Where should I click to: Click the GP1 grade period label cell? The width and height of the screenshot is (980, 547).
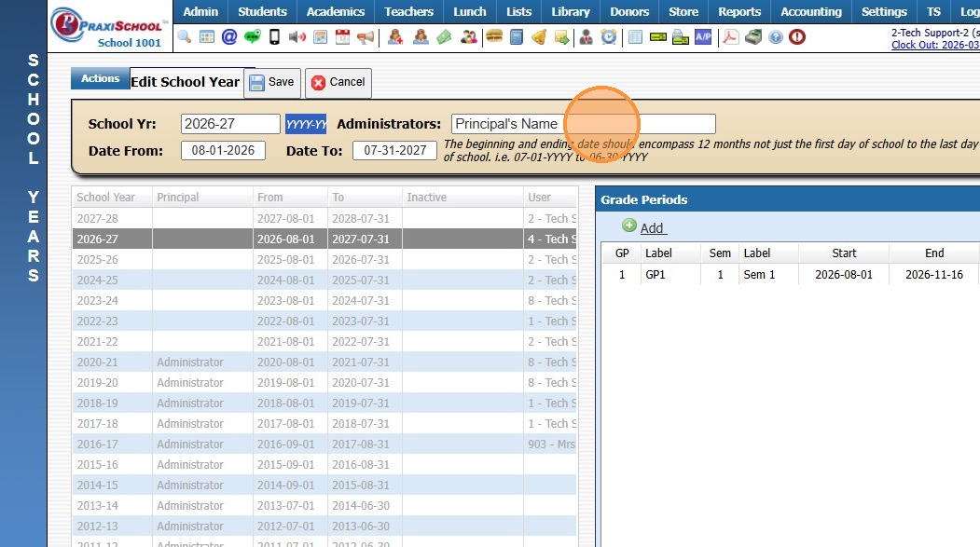click(x=670, y=274)
